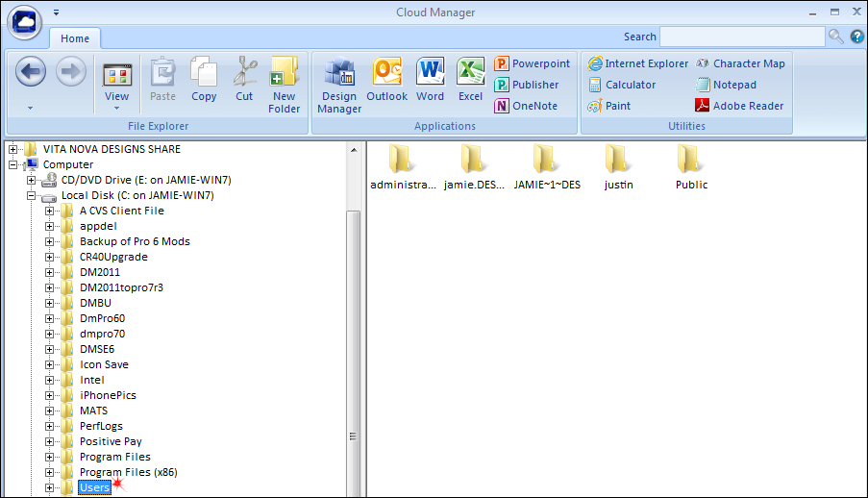Screen dimensions: 868x498
Task: Launch Design Manager
Action: pyautogui.click(x=339, y=85)
